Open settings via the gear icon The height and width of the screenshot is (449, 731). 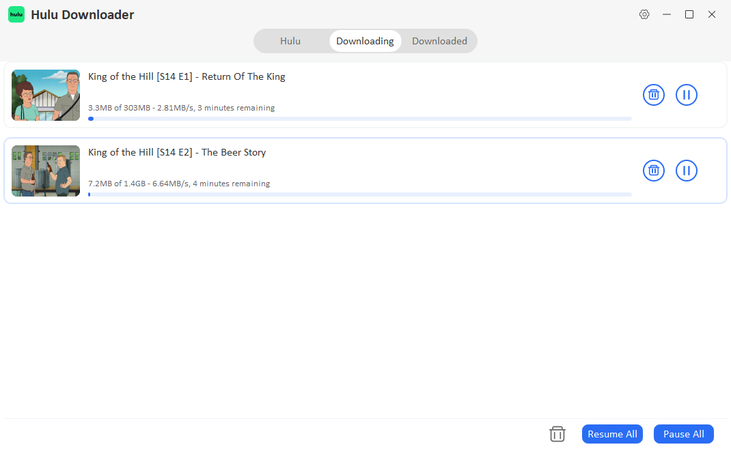coord(644,14)
